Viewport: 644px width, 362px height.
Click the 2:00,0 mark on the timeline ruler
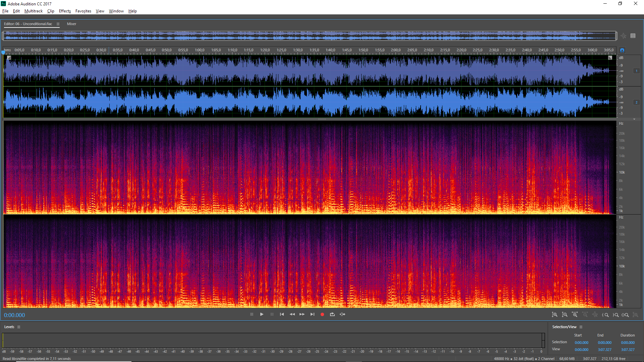(x=396, y=50)
